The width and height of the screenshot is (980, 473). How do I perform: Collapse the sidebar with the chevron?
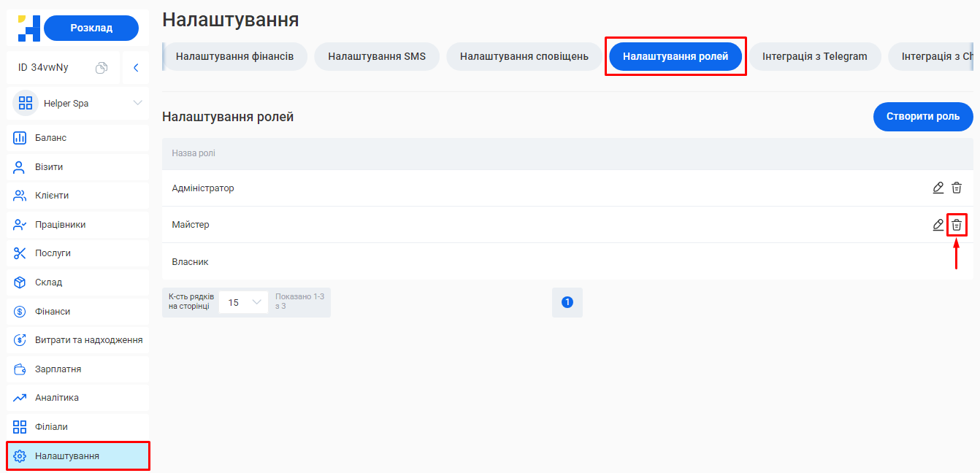point(135,66)
